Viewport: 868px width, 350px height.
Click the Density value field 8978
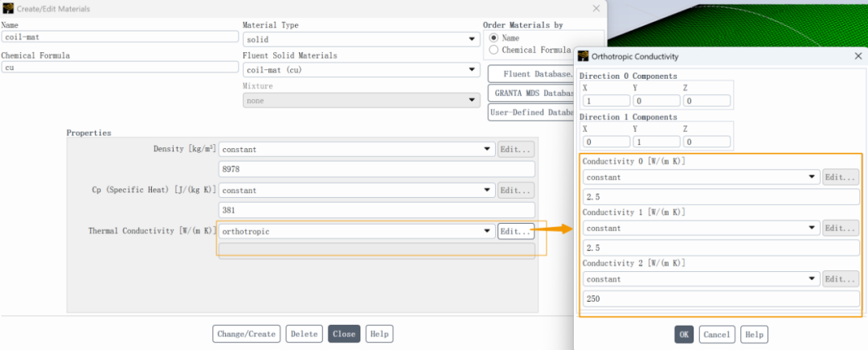tap(377, 169)
